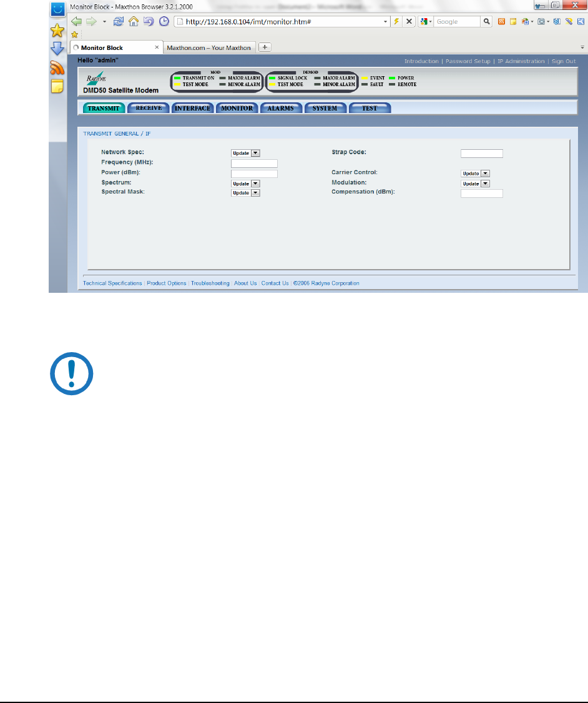
Task: Switch to the RECEIVE tab
Action: click(149, 108)
